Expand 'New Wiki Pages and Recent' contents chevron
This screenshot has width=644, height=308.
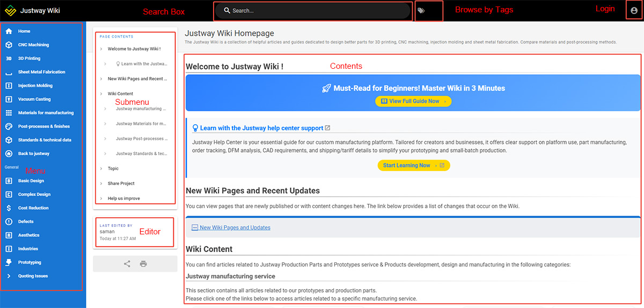(x=101, y=79)
